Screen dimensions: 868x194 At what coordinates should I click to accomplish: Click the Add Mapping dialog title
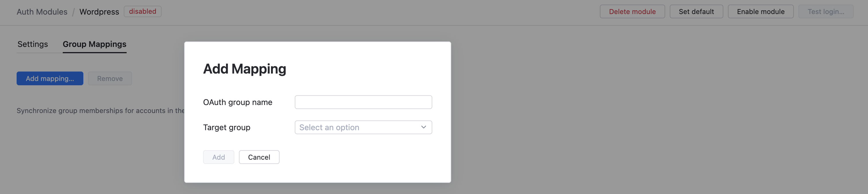tap(245, 69)
